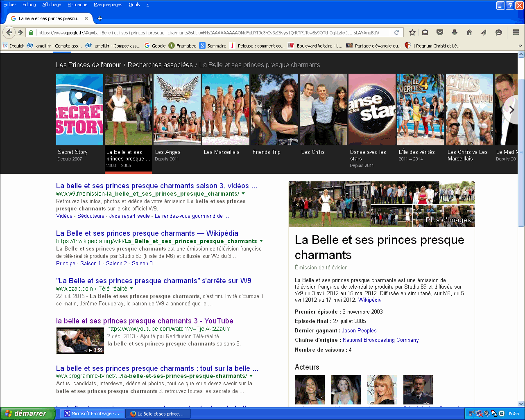Open the Édition menu

29,5
